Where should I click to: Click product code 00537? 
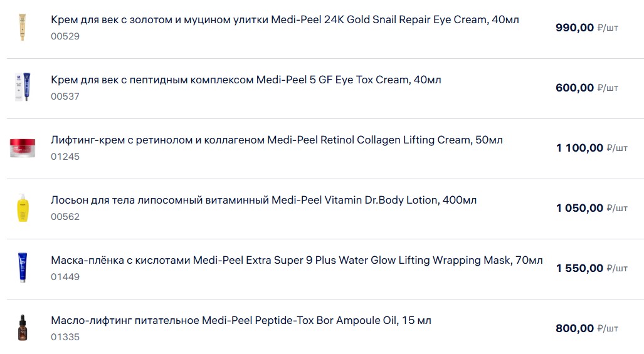click(65, 96)
